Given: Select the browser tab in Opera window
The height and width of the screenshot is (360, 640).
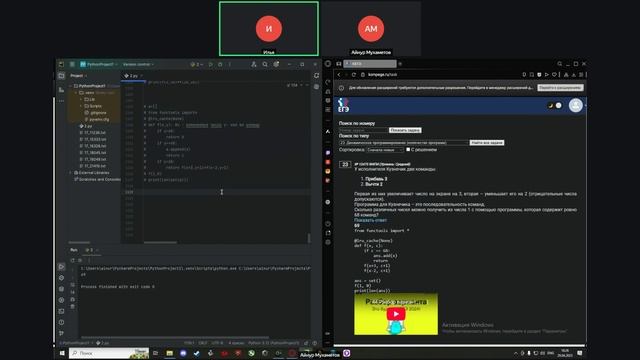Looking at the screenshot, I should click(369, 64).
